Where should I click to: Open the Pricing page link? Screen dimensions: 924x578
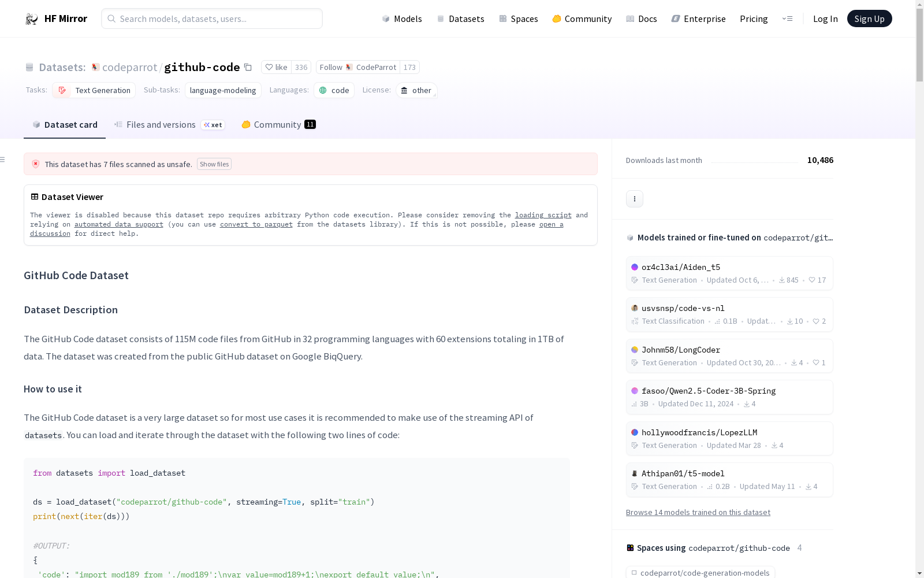[754, 18]
